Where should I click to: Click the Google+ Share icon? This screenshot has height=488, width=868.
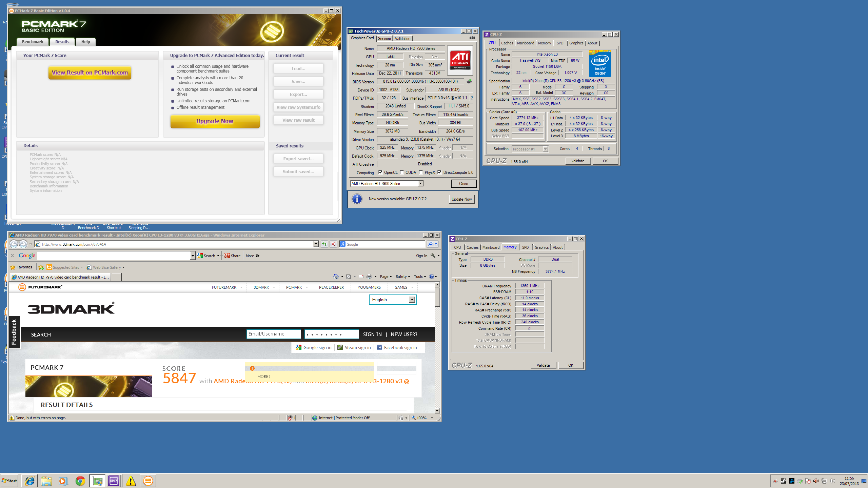(227, 256)
